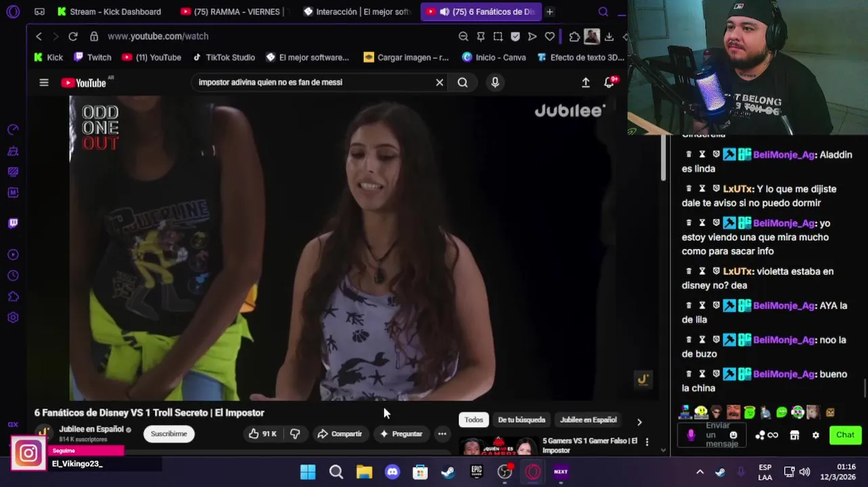Image resolution: width=868 pixels, height=487 pixels.
Task: Select the Todos filter chip
Action: click(x=474, y=420)
